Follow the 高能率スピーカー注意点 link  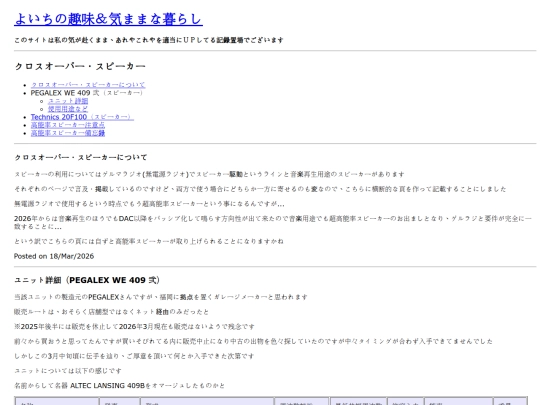(x=68, y=125)
